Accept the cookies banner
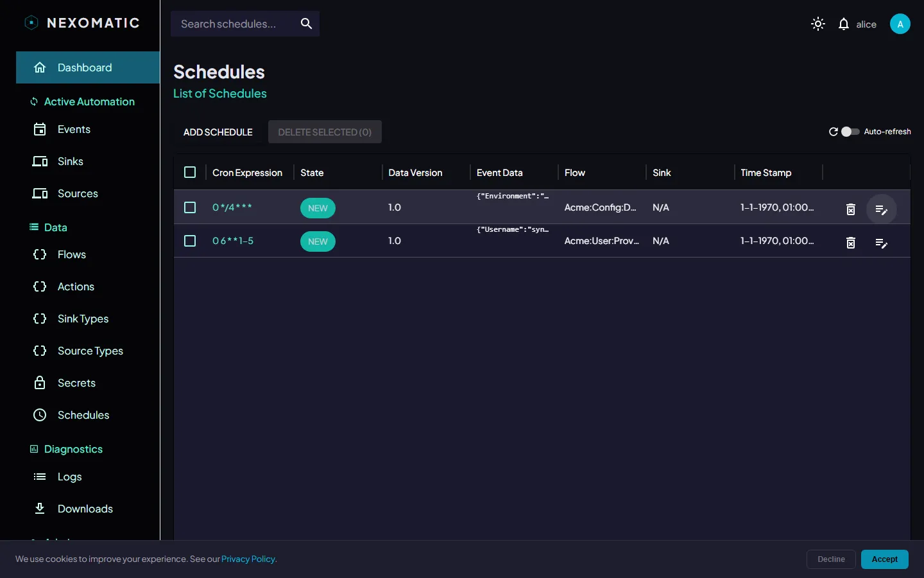Screen dimensions: 924x578 884,559
